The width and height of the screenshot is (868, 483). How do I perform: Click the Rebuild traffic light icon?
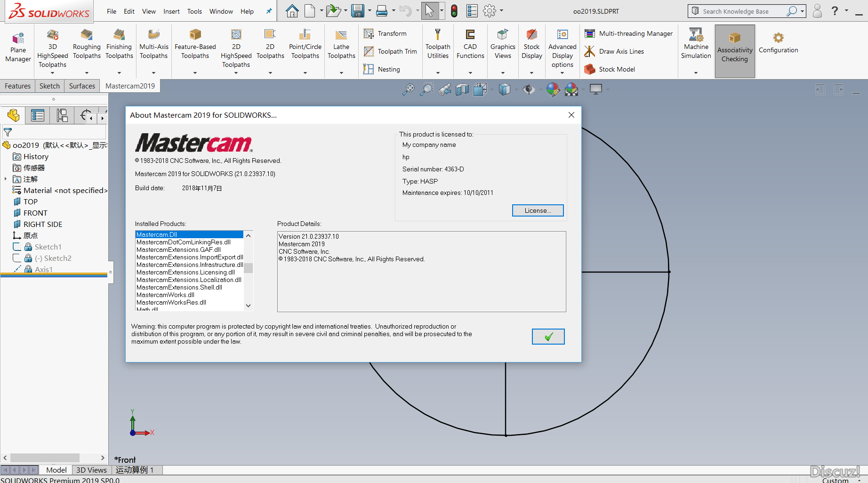click(454, 11)
